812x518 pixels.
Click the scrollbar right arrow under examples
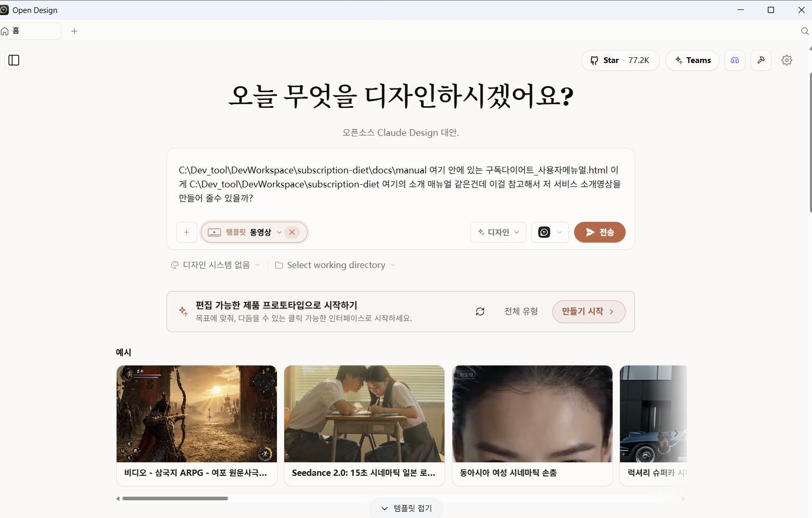[683, 499]
